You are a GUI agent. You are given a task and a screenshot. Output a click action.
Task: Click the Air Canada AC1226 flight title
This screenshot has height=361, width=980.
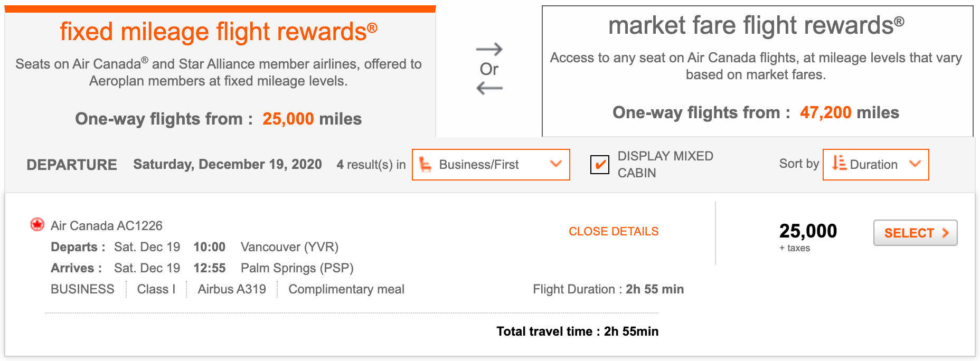[107, 226]
